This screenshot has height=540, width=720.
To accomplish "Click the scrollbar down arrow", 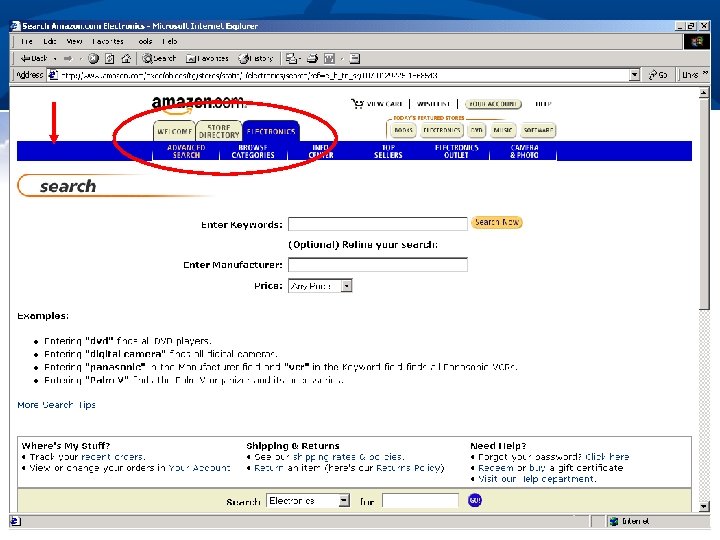I will pos(704,506).
